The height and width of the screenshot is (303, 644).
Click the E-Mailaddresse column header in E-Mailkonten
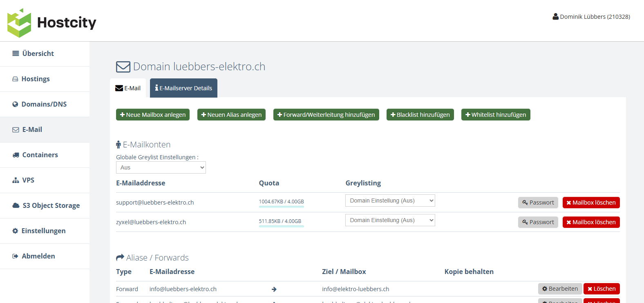[x=141, y=183]
